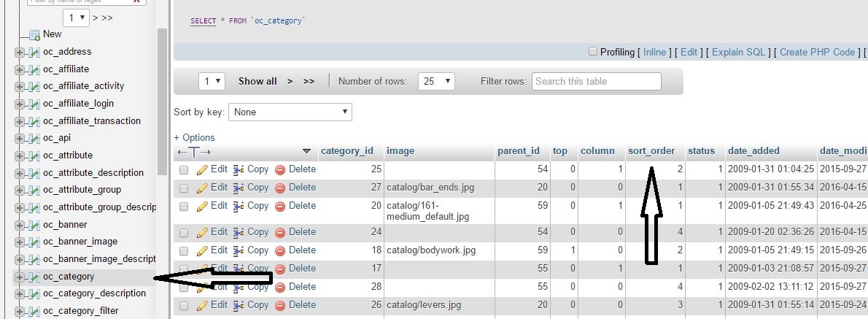Check the row checkbox for category 25

(x=184, y=170)
